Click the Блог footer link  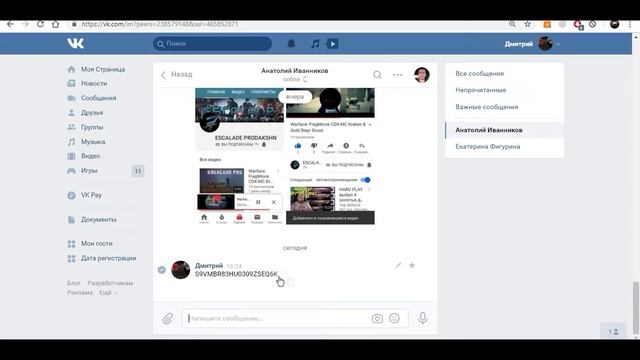[x=74, y=283]
